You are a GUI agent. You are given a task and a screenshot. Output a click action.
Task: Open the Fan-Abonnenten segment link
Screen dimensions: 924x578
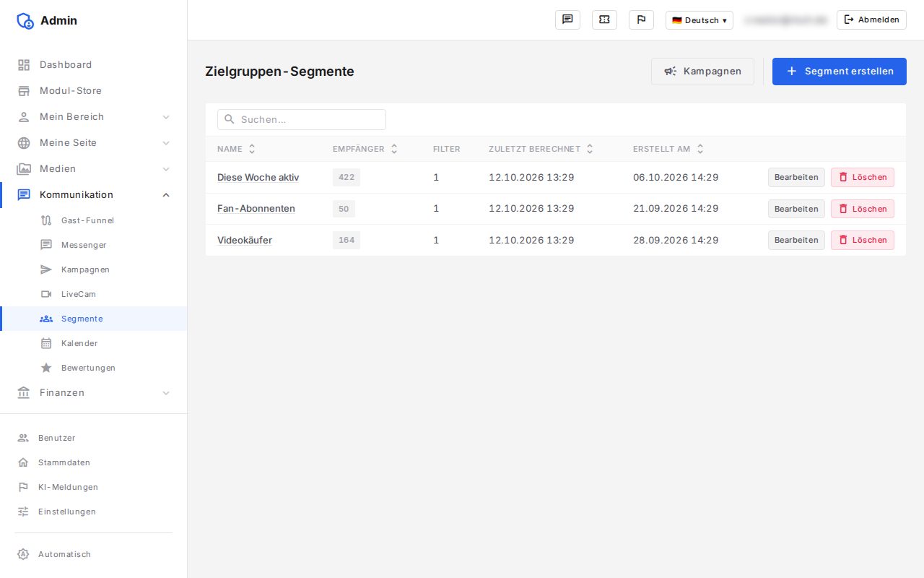(256, 209)
